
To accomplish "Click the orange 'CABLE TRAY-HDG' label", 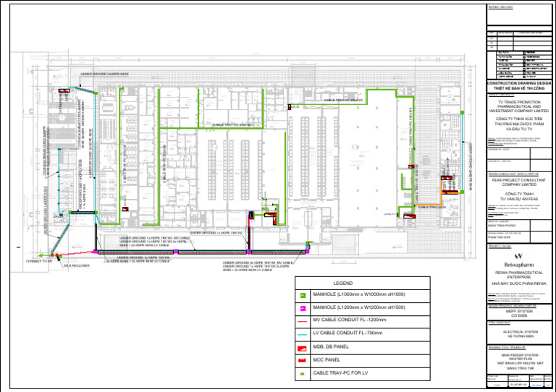I will click(x=431, y=207).
